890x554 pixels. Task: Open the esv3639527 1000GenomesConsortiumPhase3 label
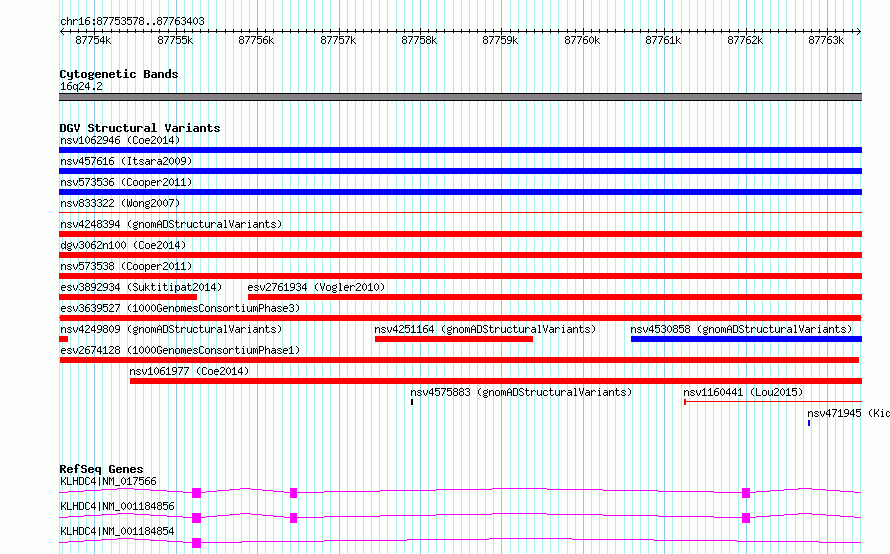point(180,308)
